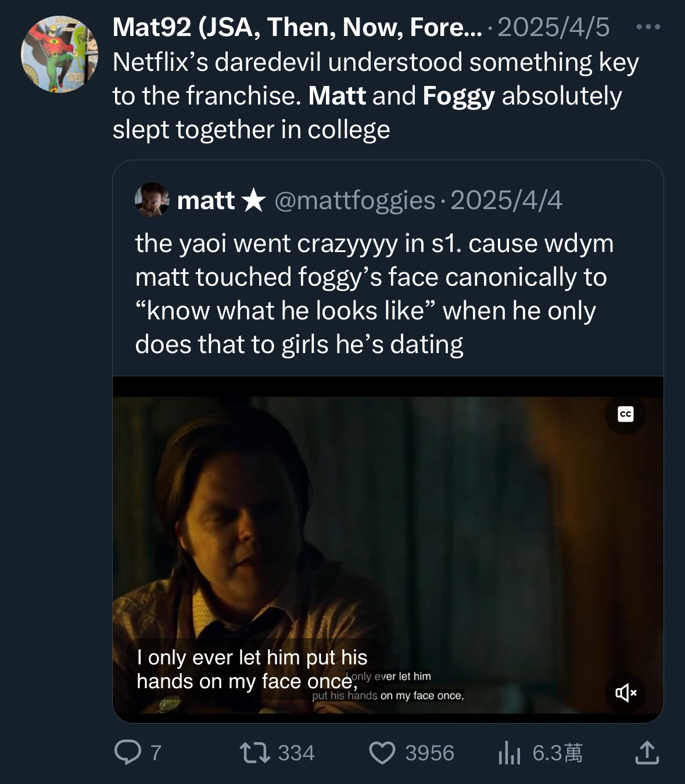Open Mat92's comic profile avatar
The height and width of the screenshot is (784, 685).
(59, 55)
